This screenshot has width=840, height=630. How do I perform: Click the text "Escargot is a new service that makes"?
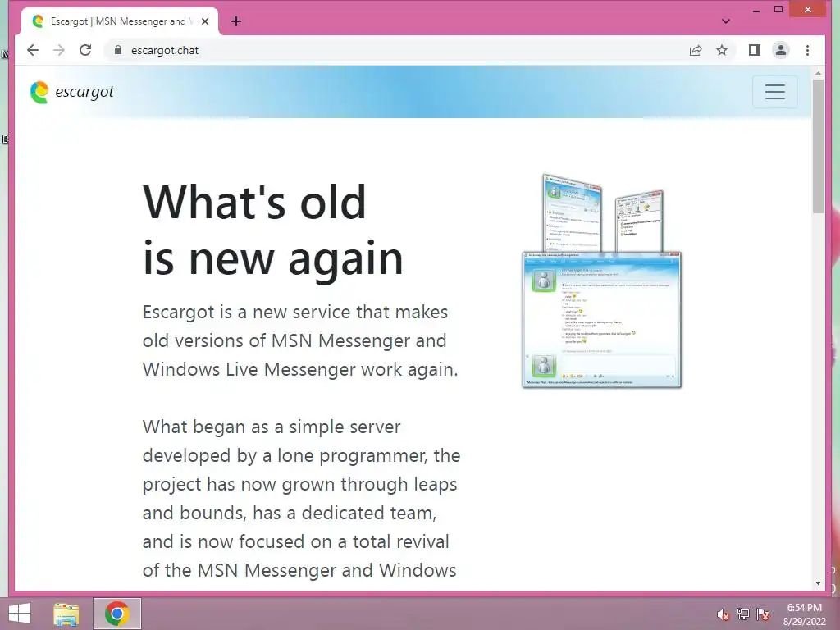(x=295, y=312)
